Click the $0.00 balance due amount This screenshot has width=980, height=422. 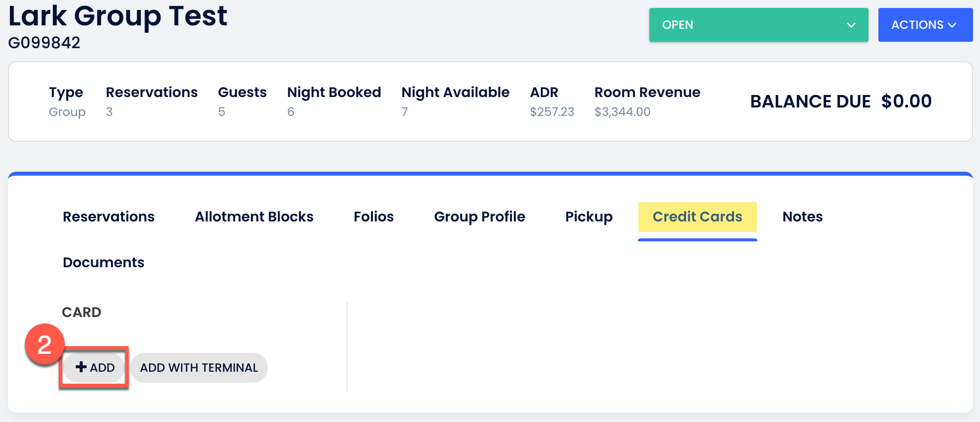(x=906, y=102)
